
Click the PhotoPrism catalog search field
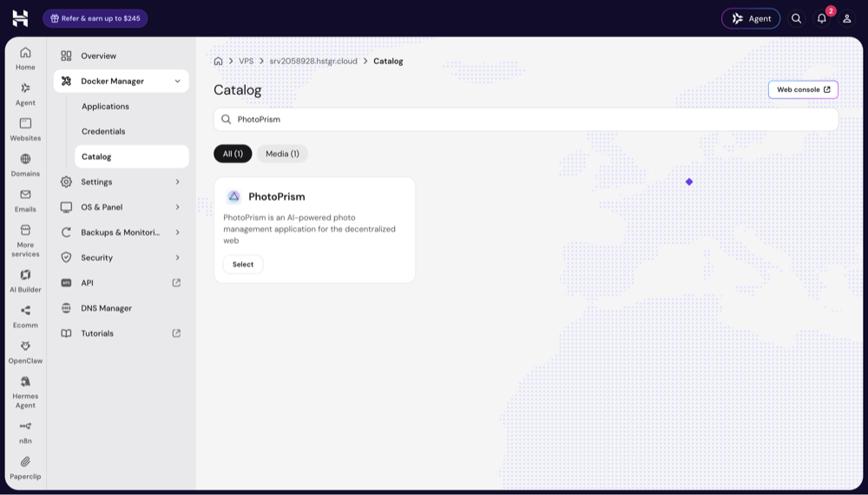coord(526,120)
